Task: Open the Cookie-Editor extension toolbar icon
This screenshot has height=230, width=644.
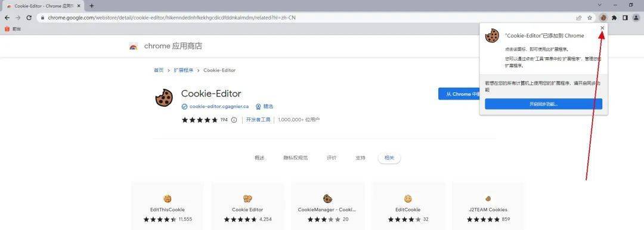Action: [603, 18]
